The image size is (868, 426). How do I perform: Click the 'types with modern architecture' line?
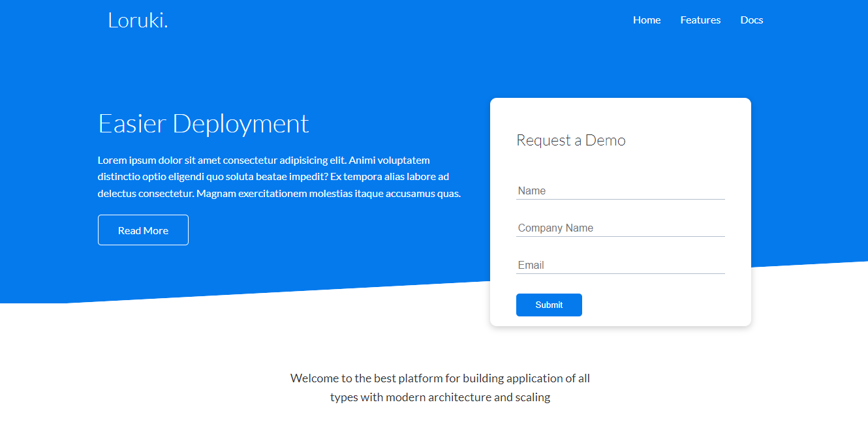pyautogui.click(x=440, y=397)
